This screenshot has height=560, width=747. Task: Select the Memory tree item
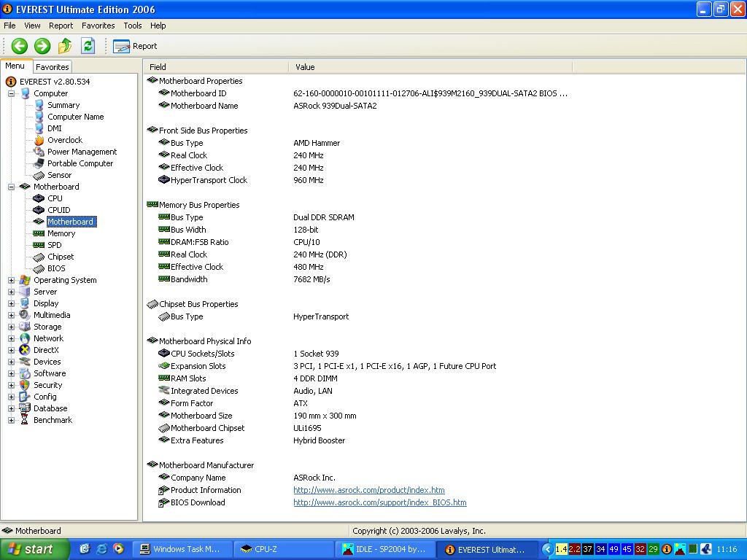point(61,233)
